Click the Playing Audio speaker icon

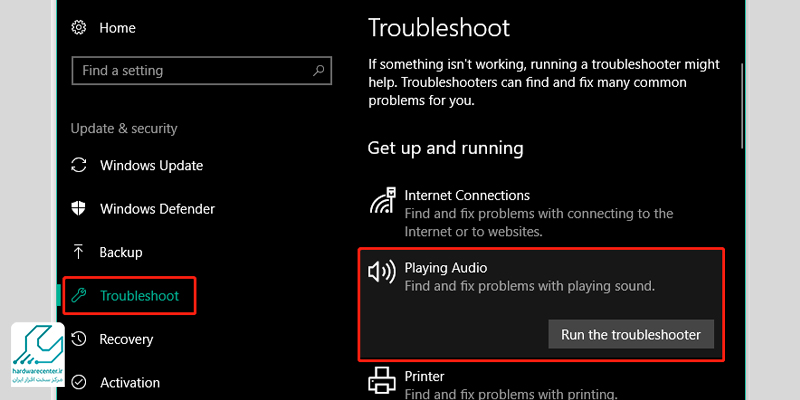click(382, 273)
